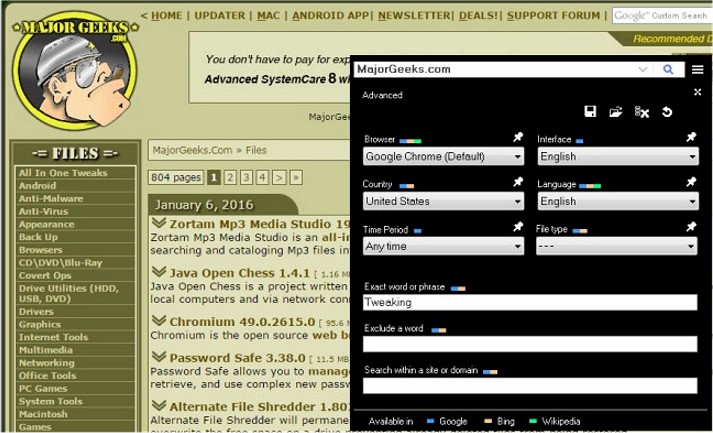The height and width of the screenshot is (433, 713).
Task: Click the open folder icon
Action: tap(616, 111)
